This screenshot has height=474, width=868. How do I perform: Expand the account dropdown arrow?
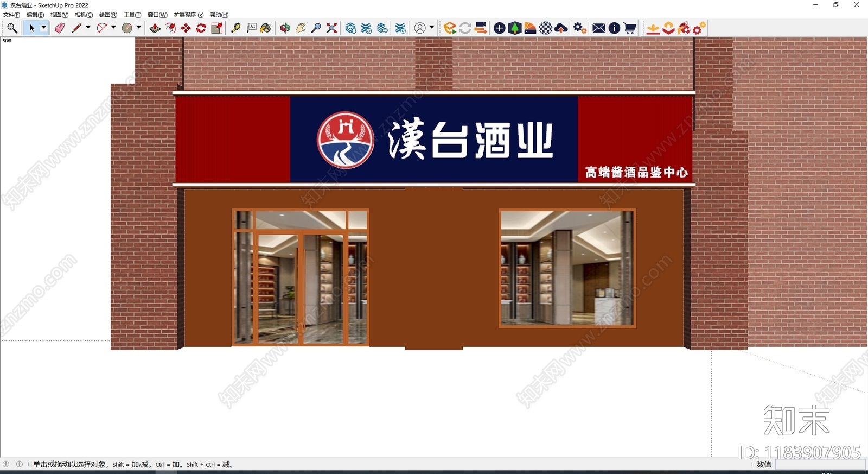point(432,27)
